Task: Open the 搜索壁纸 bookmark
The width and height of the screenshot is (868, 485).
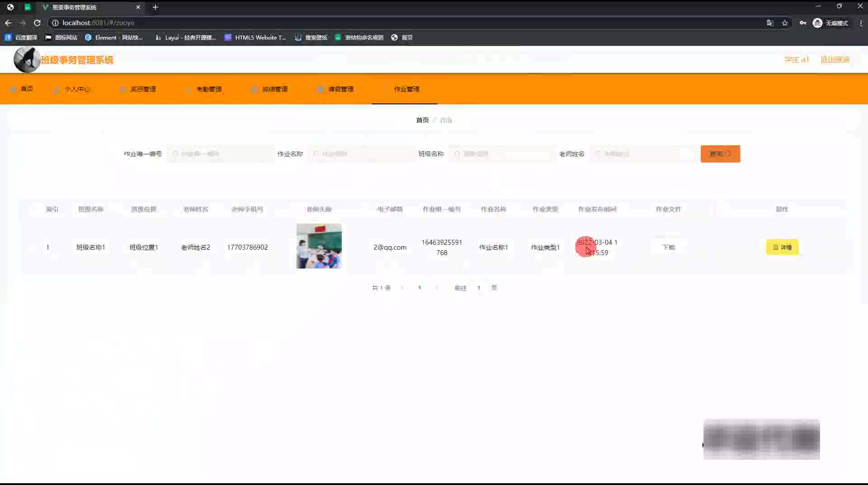Action: (x=311, y=38)
